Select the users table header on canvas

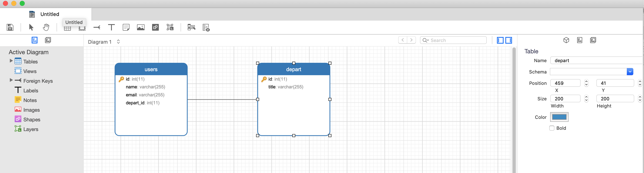151,69
